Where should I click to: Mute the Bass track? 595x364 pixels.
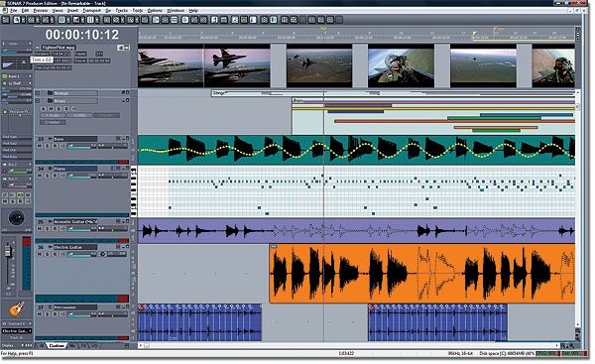[x=40, y=146]
